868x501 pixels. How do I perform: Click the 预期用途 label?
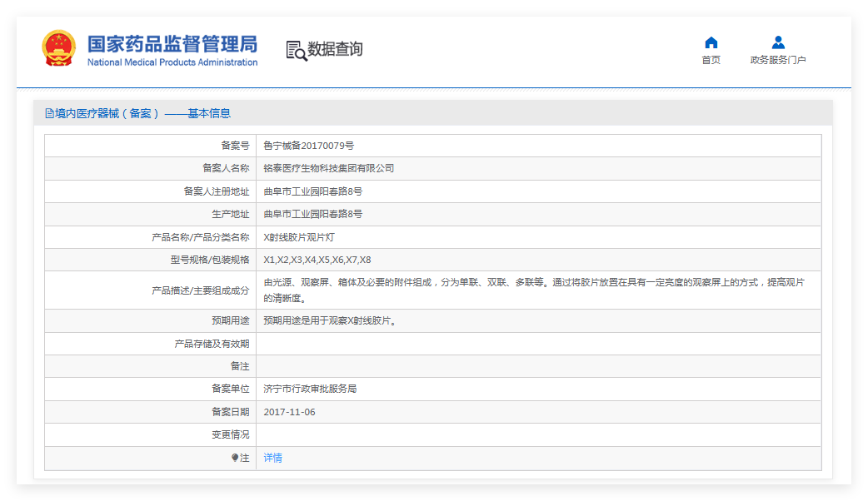[230, 320]
